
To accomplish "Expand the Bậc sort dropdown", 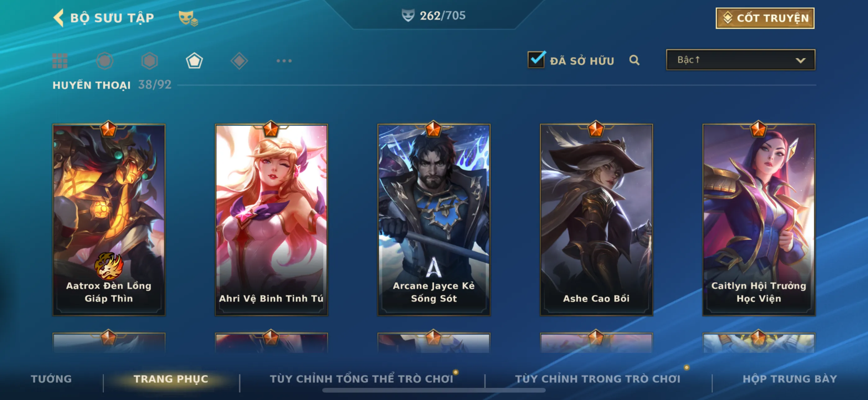I will pyautogui.click(x=741, y=60).
